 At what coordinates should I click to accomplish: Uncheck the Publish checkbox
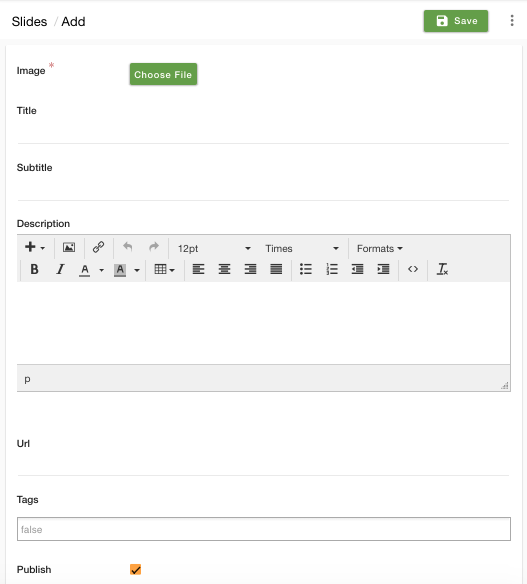(136, 569)
